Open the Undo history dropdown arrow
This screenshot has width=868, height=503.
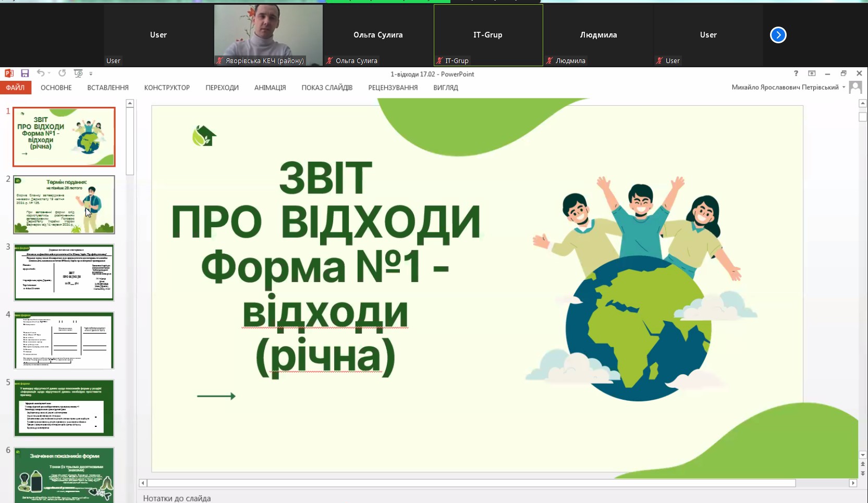(x=49, y=73)
